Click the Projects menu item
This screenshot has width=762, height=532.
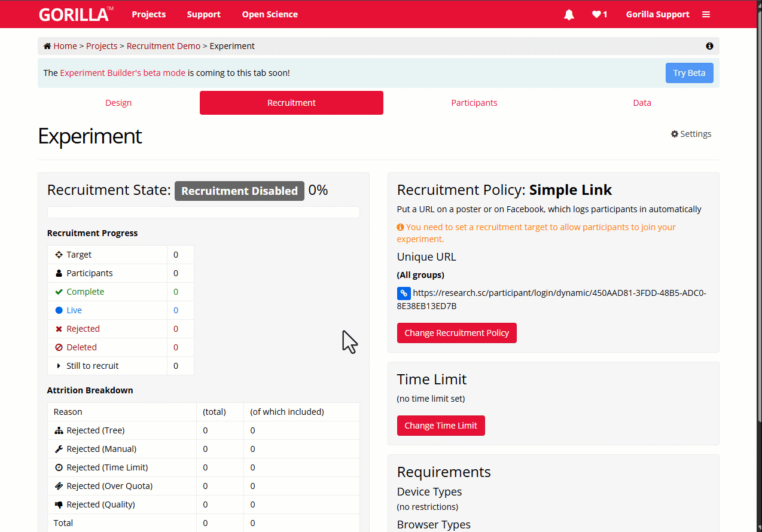[x=148, y=14]
